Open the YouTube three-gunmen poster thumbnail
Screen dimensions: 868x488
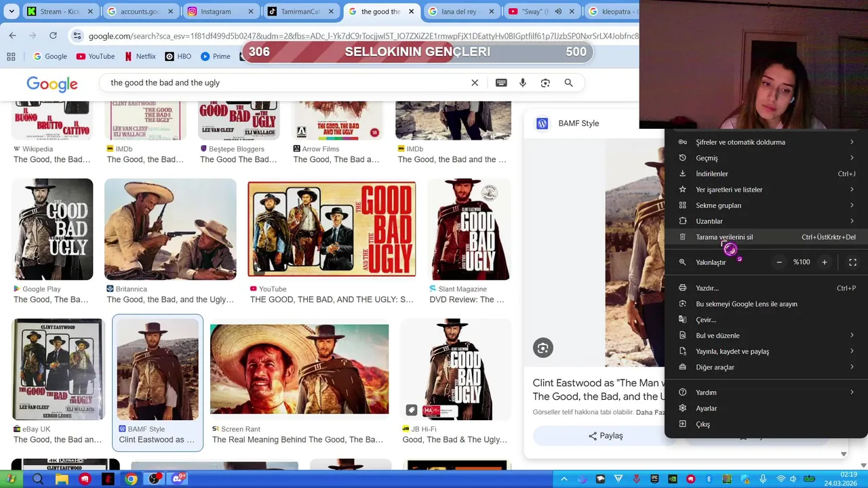[332, 229]
